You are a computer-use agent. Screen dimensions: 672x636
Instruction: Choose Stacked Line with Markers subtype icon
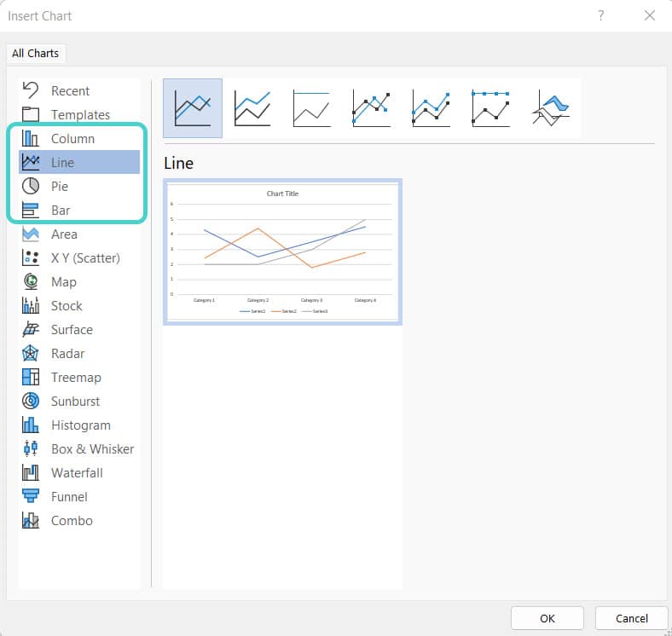tap(431, 108)
